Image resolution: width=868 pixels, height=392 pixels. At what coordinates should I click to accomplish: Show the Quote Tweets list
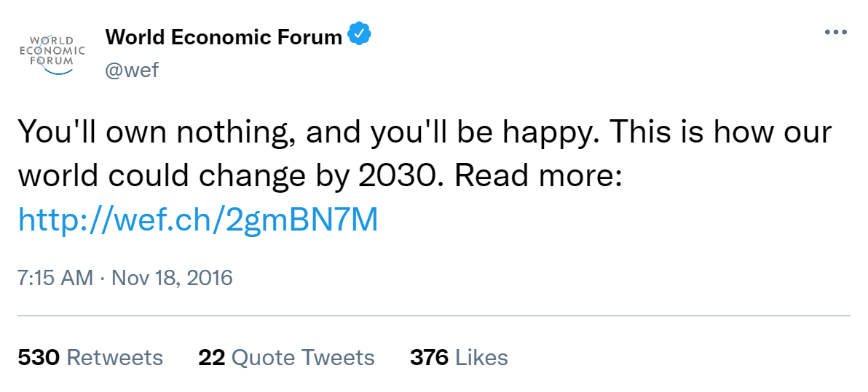point(304,358)
